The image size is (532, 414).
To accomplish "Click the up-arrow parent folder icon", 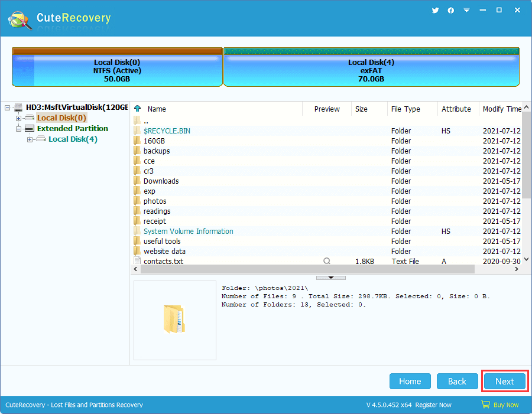I will tap(137, 109).
